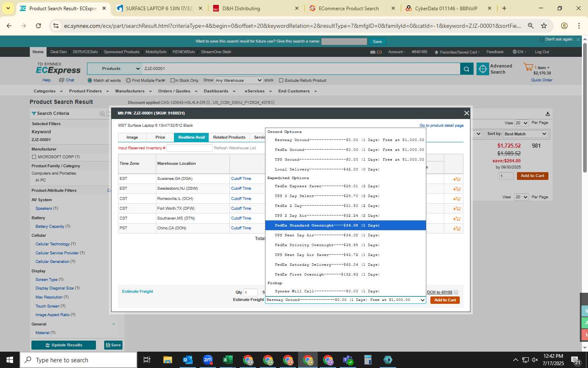Viewport: 588px width, 368px height.
Task: Open the shopping cart icon
Action: pos(528,67)
